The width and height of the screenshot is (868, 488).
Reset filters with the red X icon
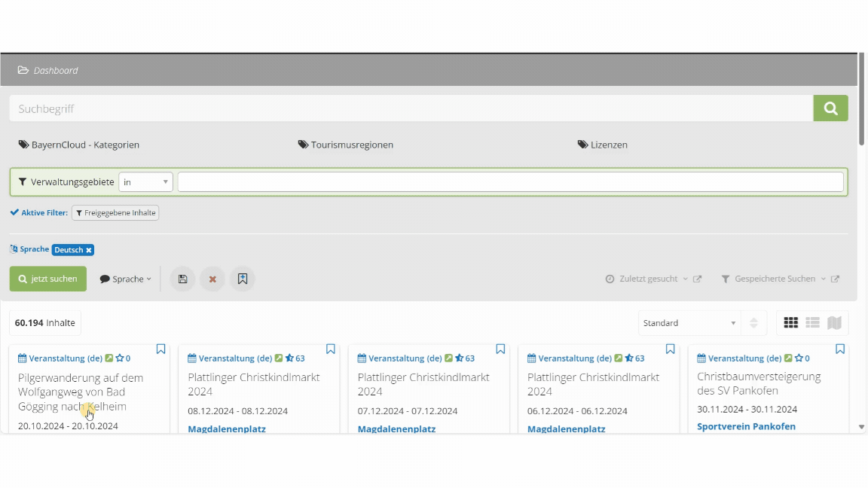(212, 279)
